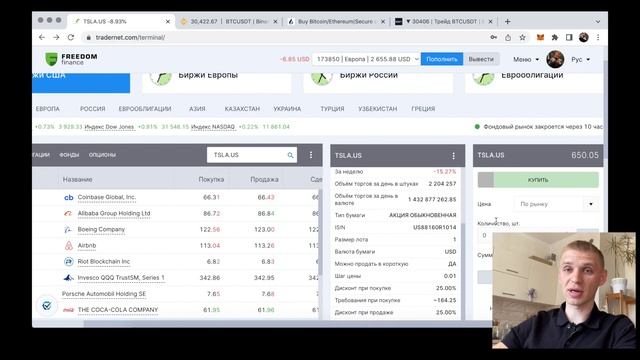Open the password key icon in address bar
640x360 pixels.
493,37
